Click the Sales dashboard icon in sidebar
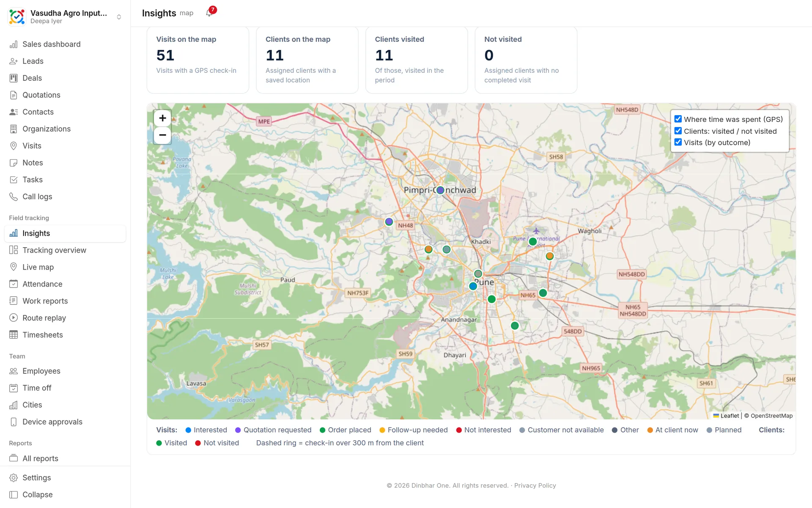 click(14, 44)
